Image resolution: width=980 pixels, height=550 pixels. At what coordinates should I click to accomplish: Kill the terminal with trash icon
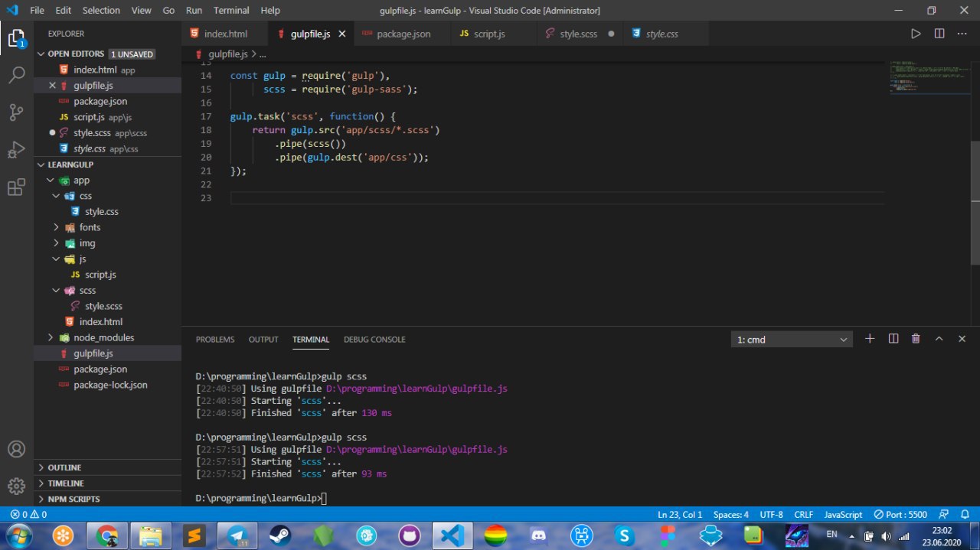point(916,339)
